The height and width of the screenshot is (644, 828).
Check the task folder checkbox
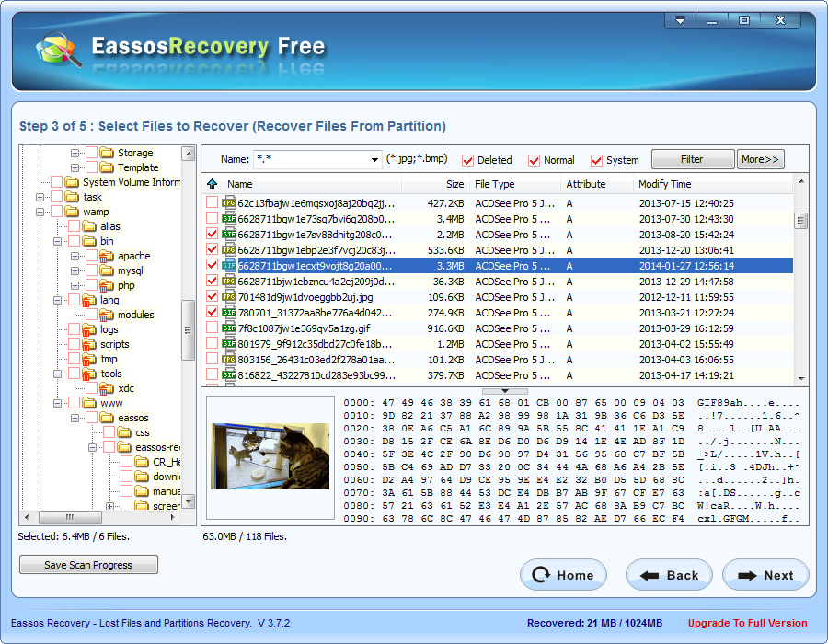coord(56,197)
